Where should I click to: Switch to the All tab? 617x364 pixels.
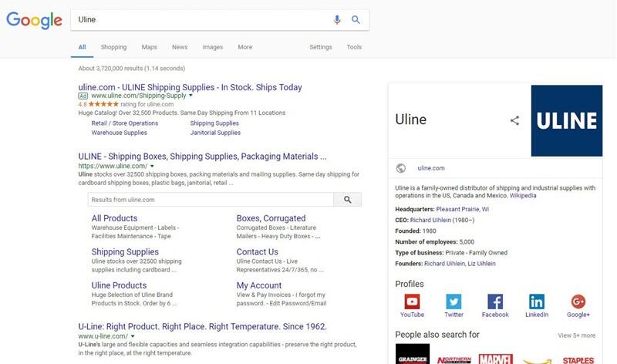click(x=82, y=47)
